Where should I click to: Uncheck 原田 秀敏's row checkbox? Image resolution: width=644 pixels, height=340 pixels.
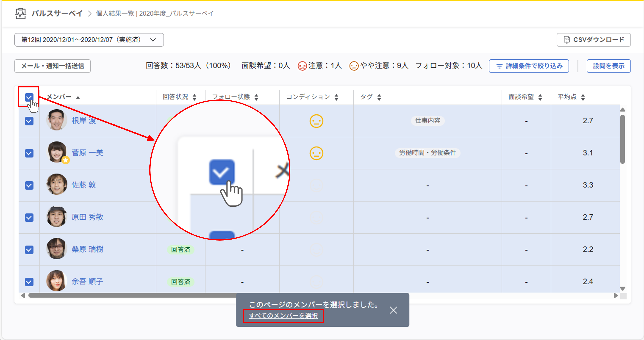point(29,217)
